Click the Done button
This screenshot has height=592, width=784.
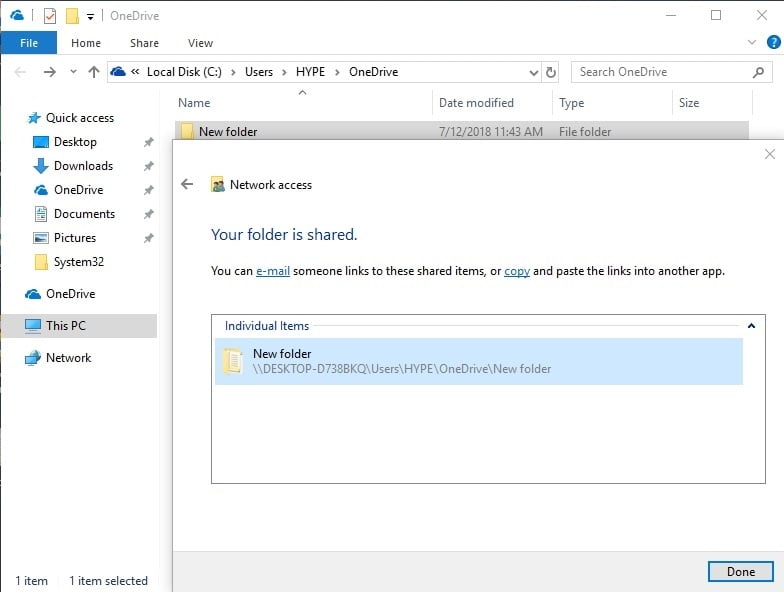pyautogui.click(x=740, y=572)
